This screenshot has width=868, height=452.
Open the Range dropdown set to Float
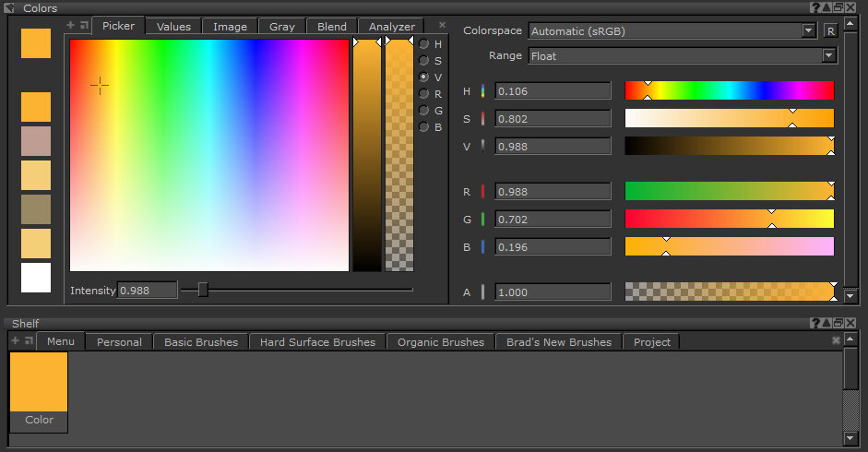[x=682, y=56]
